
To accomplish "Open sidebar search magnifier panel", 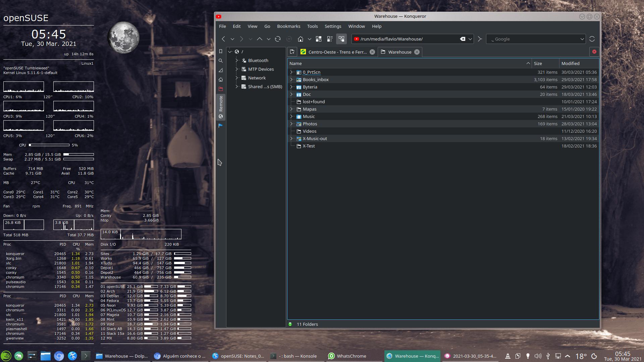I will tap(221, 61).
